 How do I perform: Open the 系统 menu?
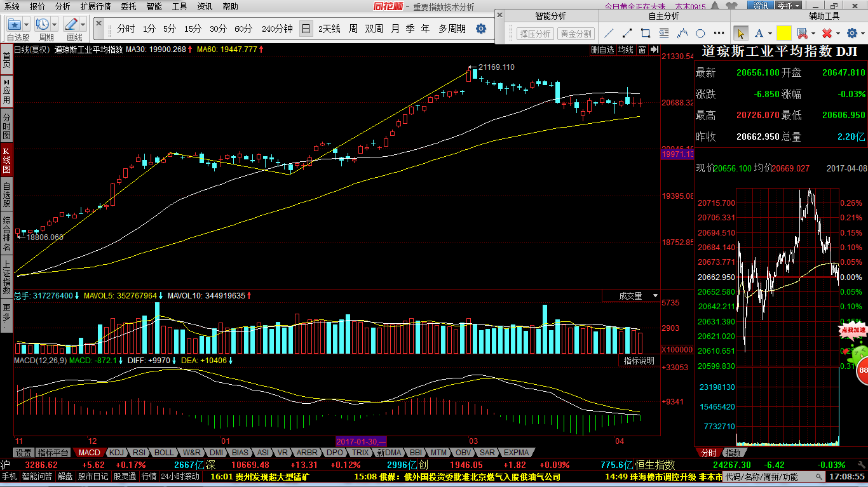pyautogui.click(x=11, y=6)
